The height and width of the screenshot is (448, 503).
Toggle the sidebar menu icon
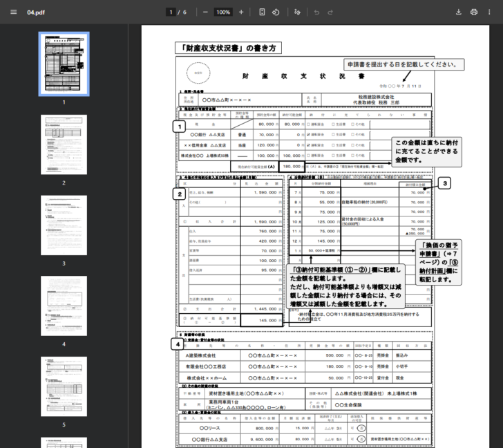pos(14,12)
